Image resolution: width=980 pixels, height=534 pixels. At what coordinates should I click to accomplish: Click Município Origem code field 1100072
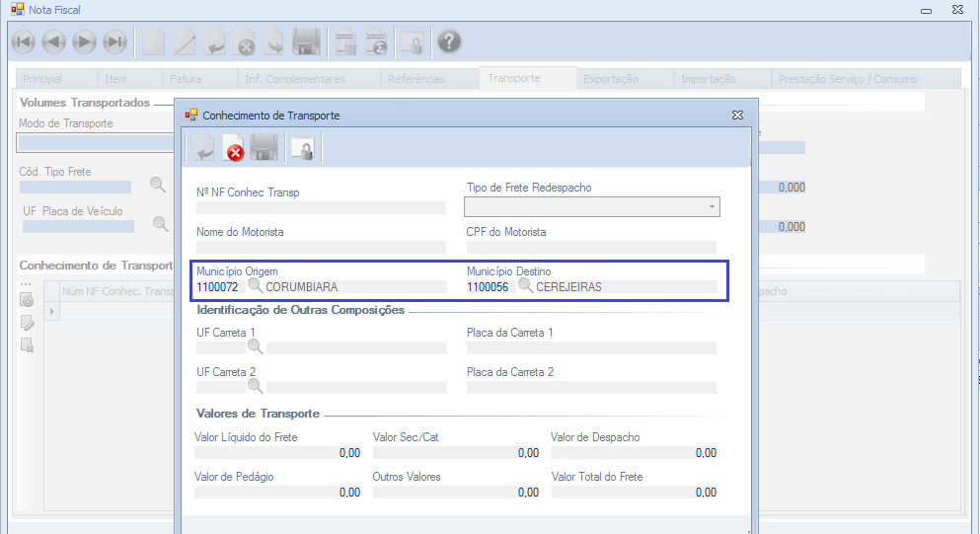221,287
